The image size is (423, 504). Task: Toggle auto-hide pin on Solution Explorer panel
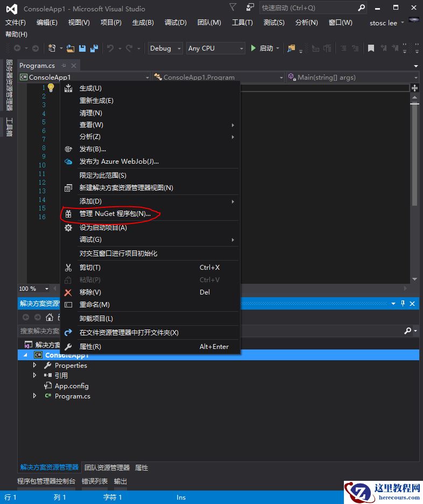point(403,304)
